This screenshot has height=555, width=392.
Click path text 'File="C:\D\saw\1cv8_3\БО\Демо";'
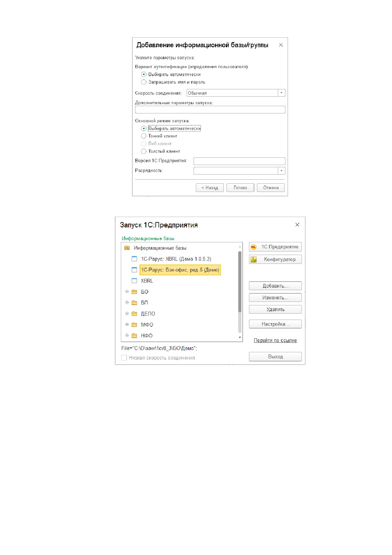(159, 348)
